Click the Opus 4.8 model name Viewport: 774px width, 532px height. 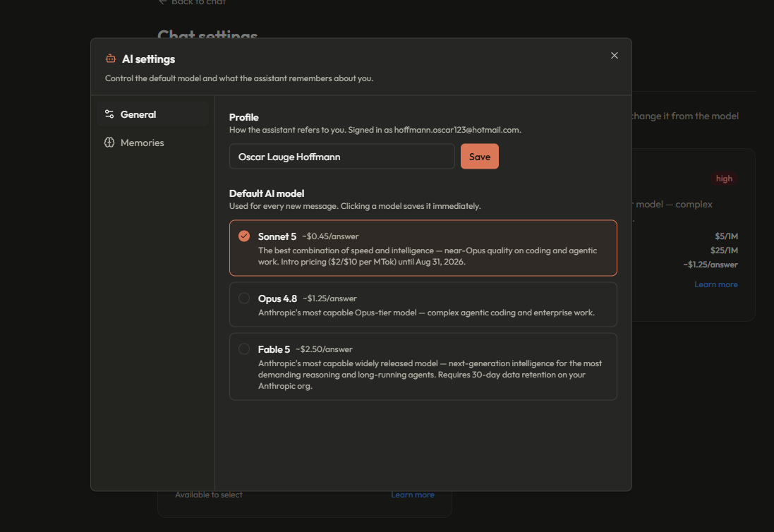pyautogui.click(x=277, y=298)
